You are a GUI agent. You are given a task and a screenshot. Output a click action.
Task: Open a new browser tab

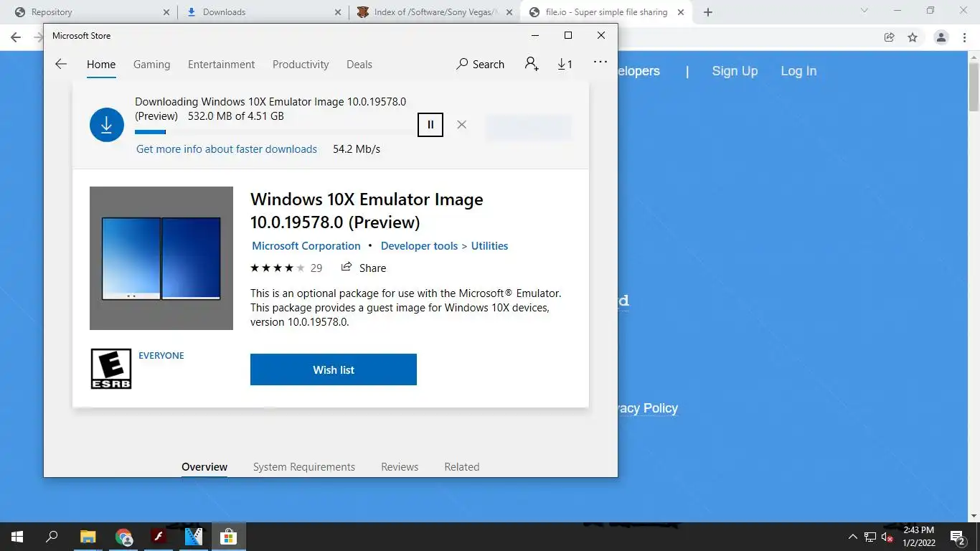(x=708, y=12)
